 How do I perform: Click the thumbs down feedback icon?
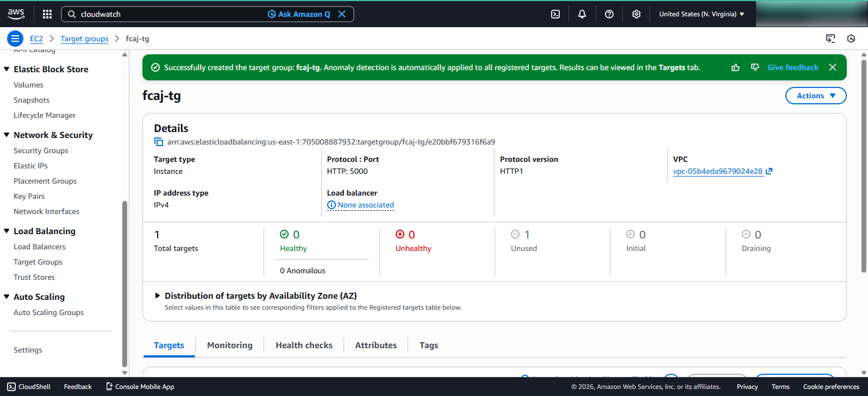point(755,67)
